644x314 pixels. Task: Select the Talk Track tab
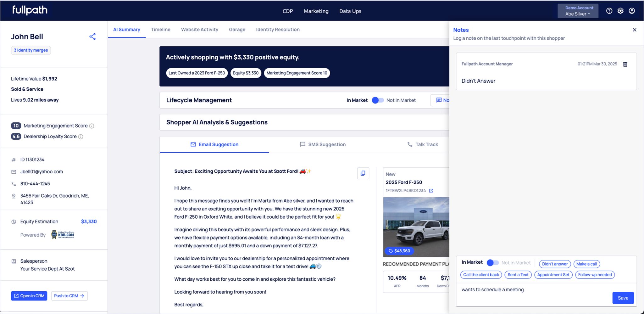pyautogui.click(x=423, y=144)
